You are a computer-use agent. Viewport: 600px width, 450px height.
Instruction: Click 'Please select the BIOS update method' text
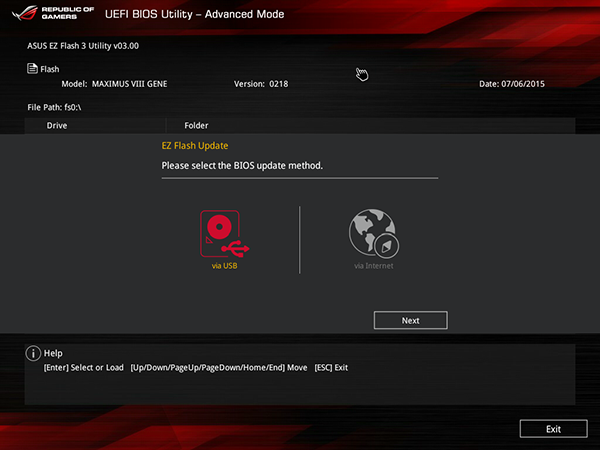coord(242,166)
